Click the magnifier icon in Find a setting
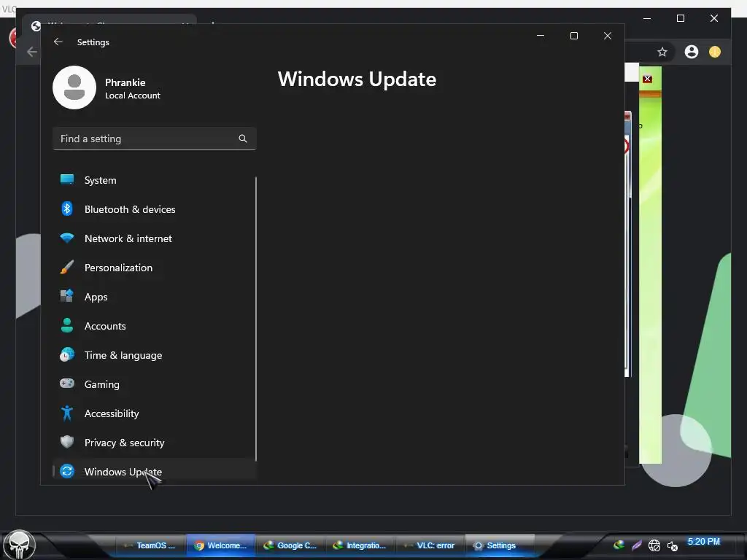The width and height of the screenshot is (747, 560). [x=242, y=139]
